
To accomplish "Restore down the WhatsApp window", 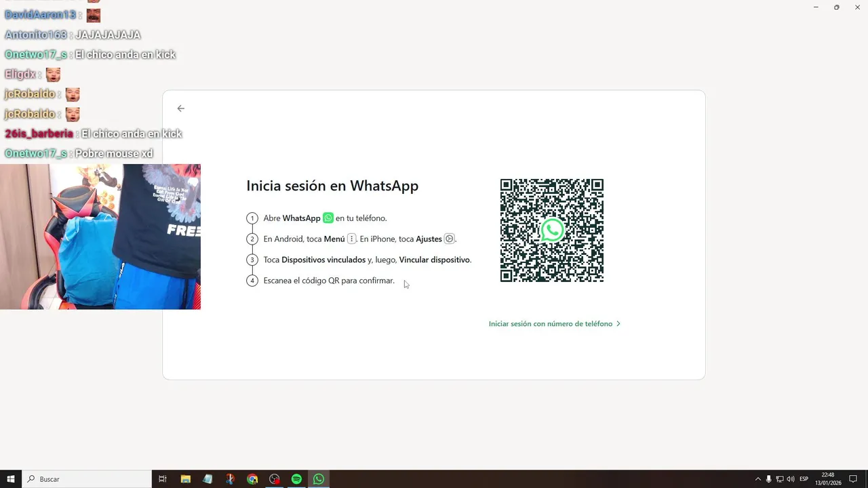I will 836,7.
